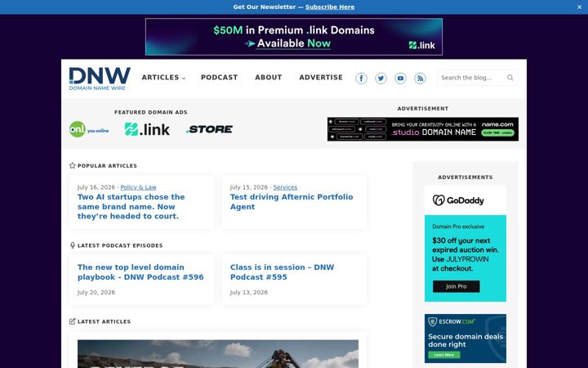Click Secure domain deals done right text
Viewport: 588px width, 368px height.
point(465,340)
